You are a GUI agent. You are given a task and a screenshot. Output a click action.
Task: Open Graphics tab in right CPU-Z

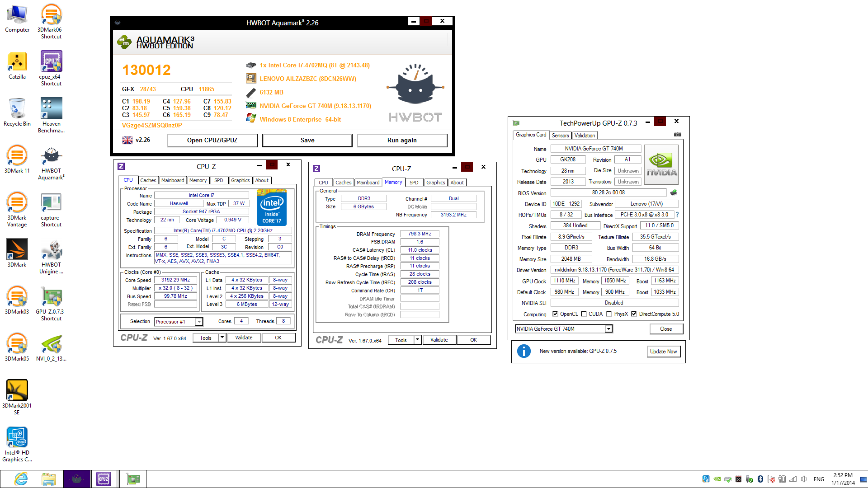pyautogui.click(x=435, y=183)
